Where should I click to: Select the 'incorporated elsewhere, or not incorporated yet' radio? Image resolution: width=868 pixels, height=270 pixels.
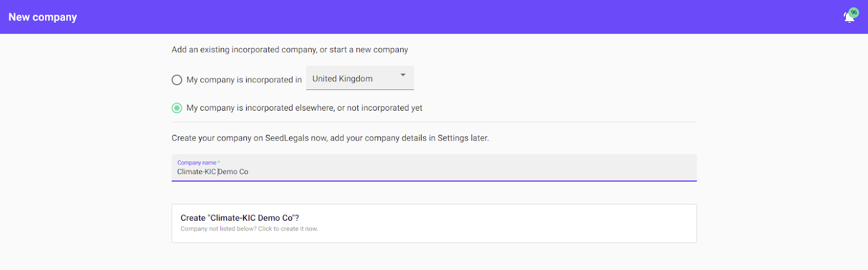177,108
